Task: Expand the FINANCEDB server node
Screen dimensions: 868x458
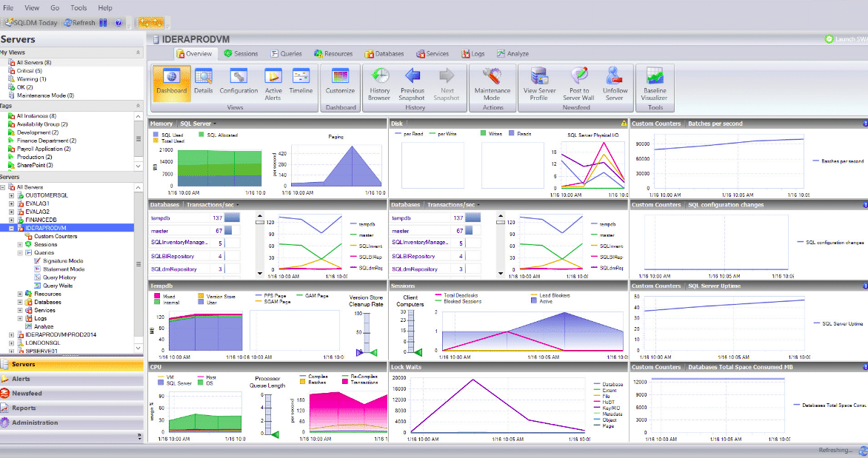Action: click(12, 220)
